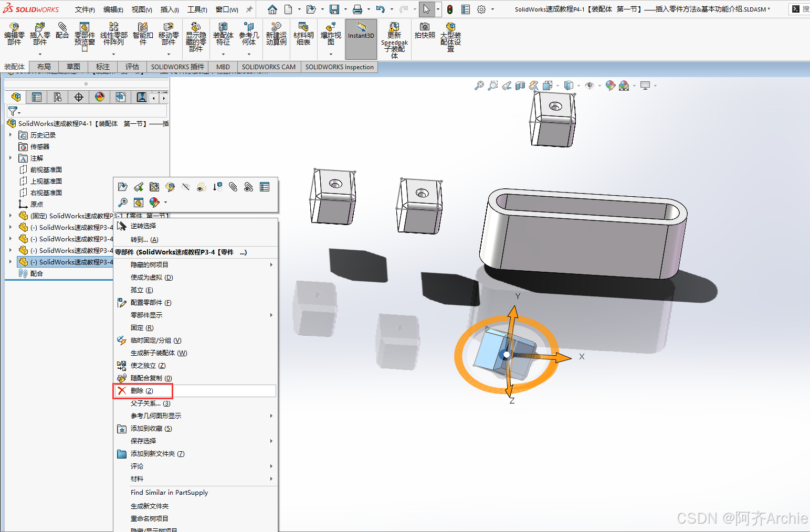
Task: Click the Print icon in top toolbar
Action: pyautogui.click(x=357, y=9)
